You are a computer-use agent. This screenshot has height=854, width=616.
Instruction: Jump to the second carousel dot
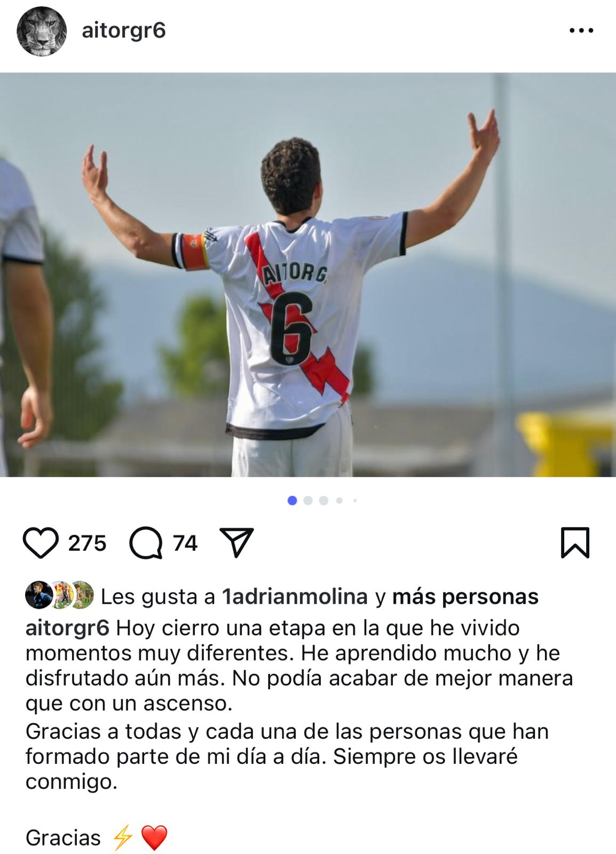click(x=307, y=501)
